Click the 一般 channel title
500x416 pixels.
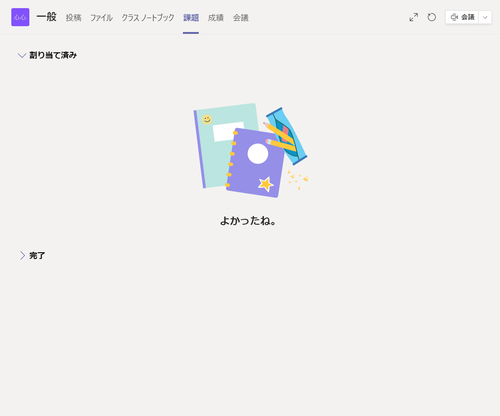pos(46,17)
